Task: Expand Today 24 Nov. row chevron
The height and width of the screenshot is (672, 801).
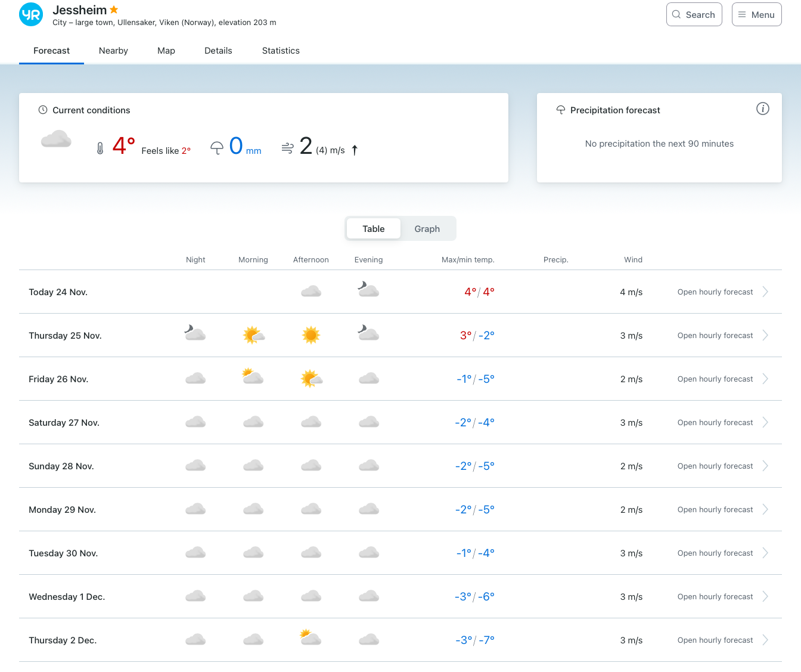Action: click(x=765, y=292)
